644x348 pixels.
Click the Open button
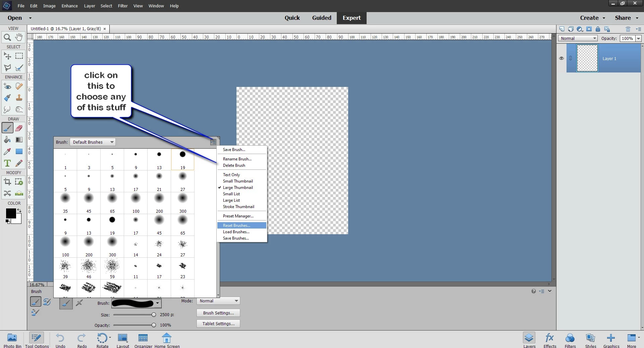[x=15, y=18]
